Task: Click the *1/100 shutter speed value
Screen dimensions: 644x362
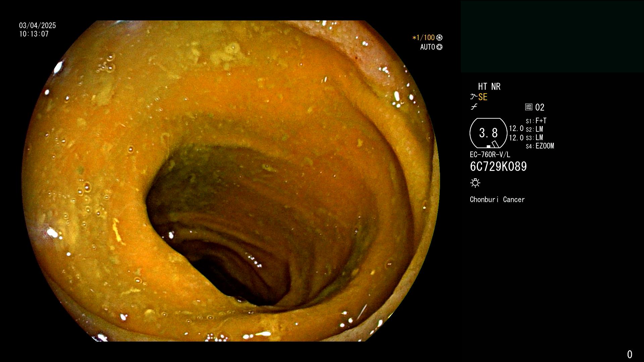Action: pyautogui.click(x=423, y=38)
